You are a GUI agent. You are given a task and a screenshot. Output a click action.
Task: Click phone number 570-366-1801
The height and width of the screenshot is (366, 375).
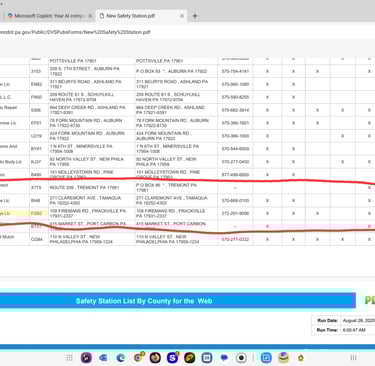coord(235,123)
